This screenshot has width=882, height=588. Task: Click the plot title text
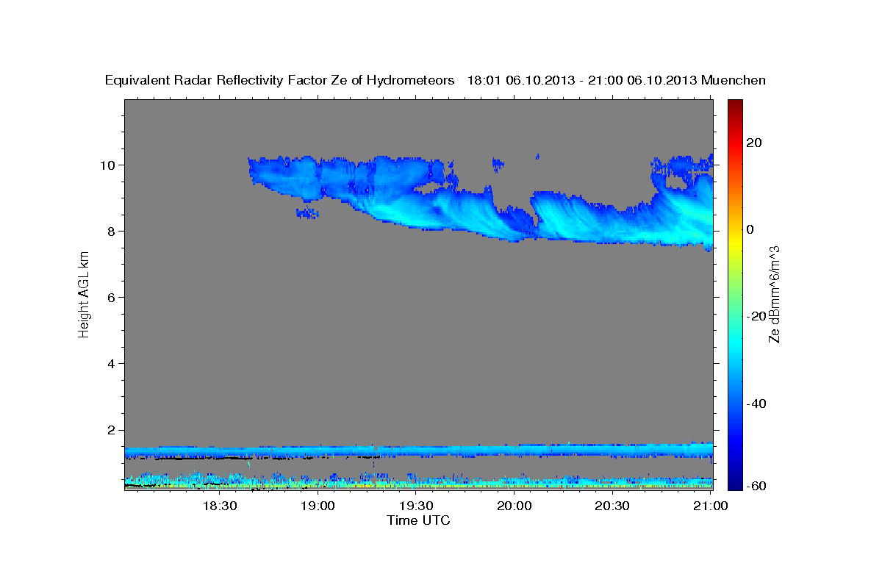click(x=436, y=80)
